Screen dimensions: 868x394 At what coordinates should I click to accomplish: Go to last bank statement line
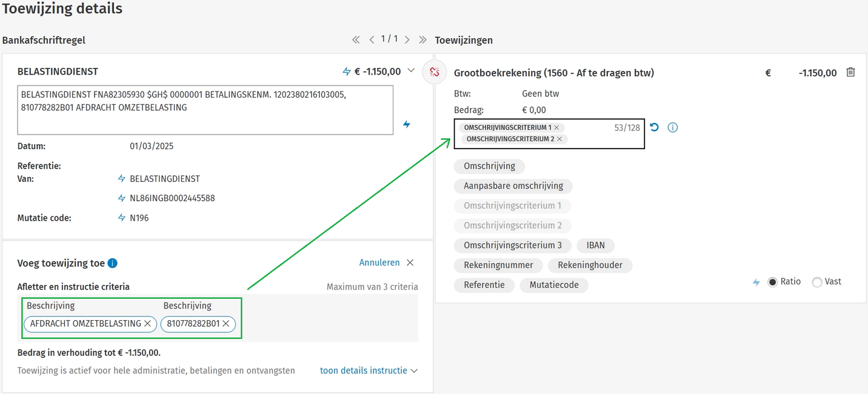point(422,40)
